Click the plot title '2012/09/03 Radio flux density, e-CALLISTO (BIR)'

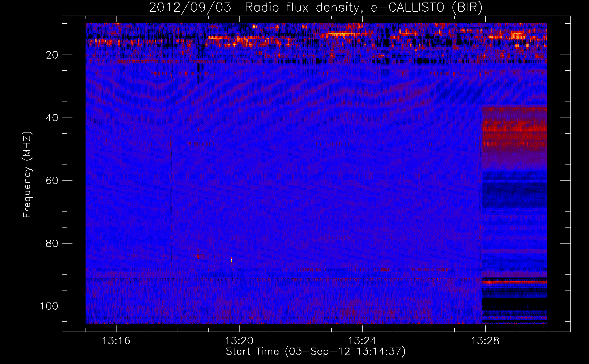coord(316,8)
